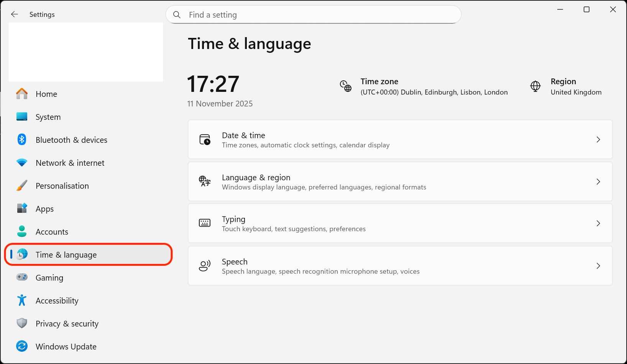
Task: Open Typing settings via its chevron
Action: (x=598, y=223)
